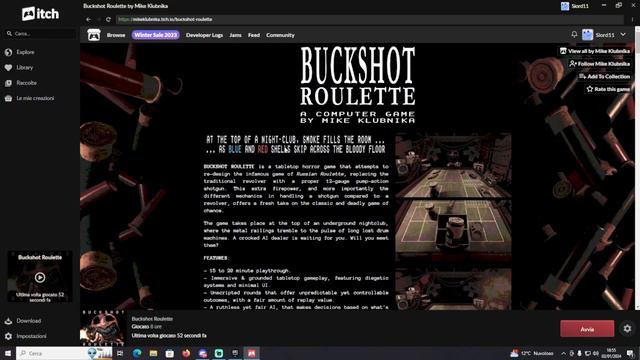Open Impostazioni settings in sidebar

[31, 336]
